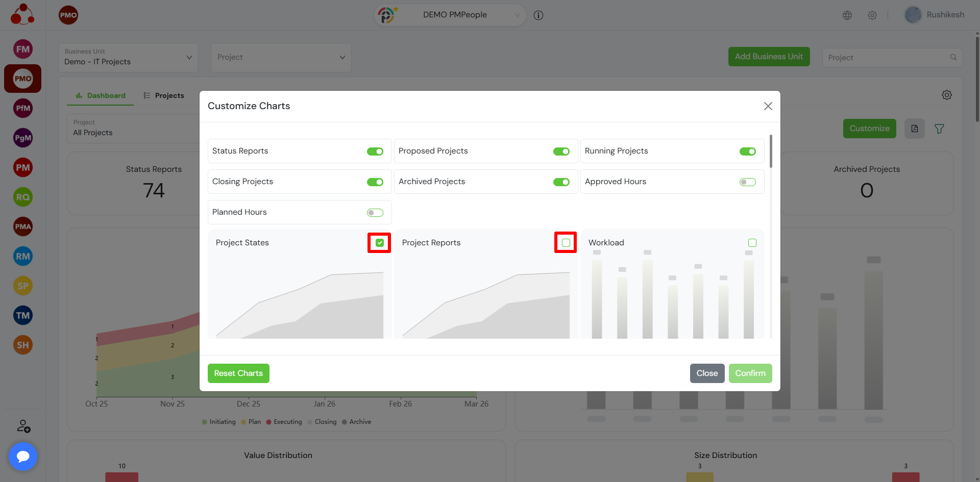Disable the Status Reports toggle
The height and width of the screenshot is (482, 980).
(x=375, y=151)
